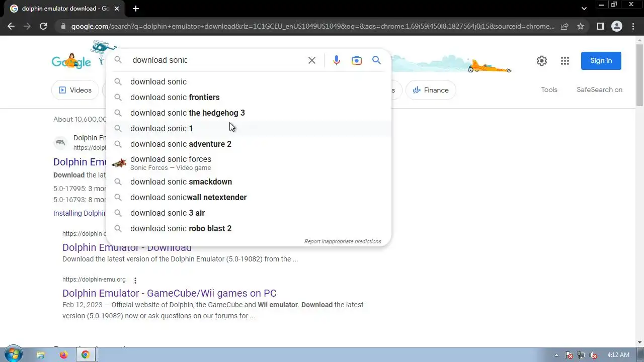Image resolution: width=644 pixels, height=362 pixels.
Task: Open the search Tools options
Action: pos(549,89)
